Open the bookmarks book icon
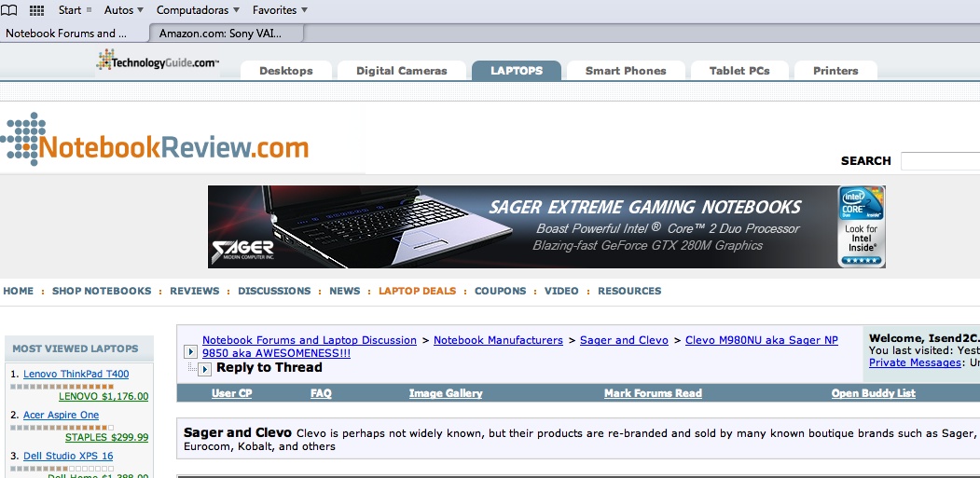This screenshot has width=980, height=478. pyautogui.click(x=8, y=10)
